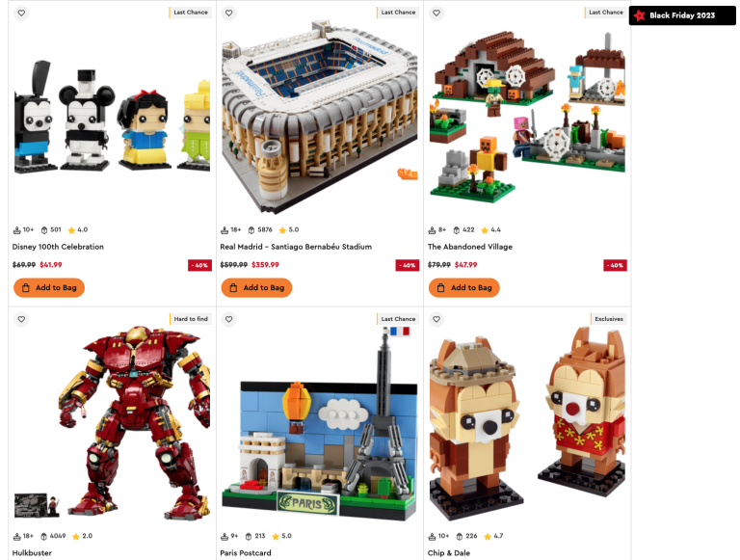Open Real Madrid – Santiago Bernabéu Stadium title

tap(296, 247)
